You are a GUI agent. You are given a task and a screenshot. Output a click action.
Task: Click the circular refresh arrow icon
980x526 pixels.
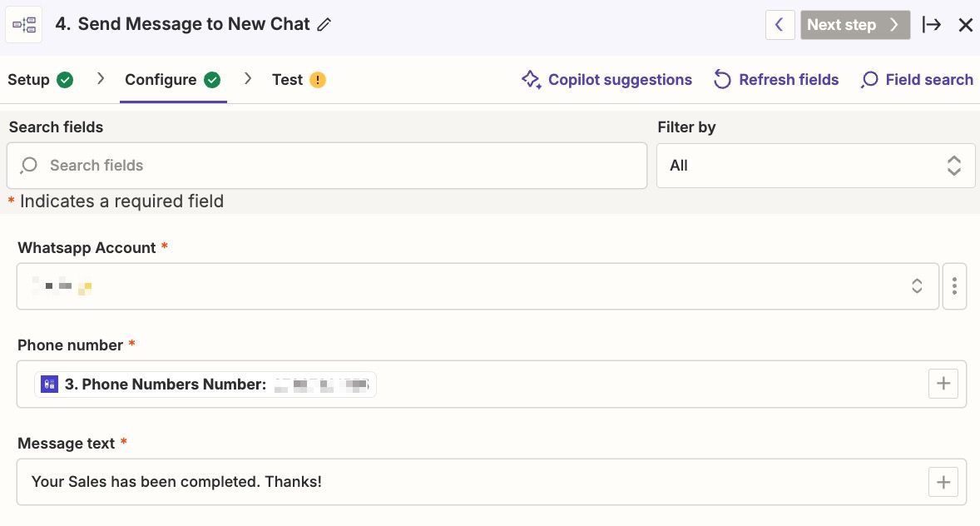point(722,79)
